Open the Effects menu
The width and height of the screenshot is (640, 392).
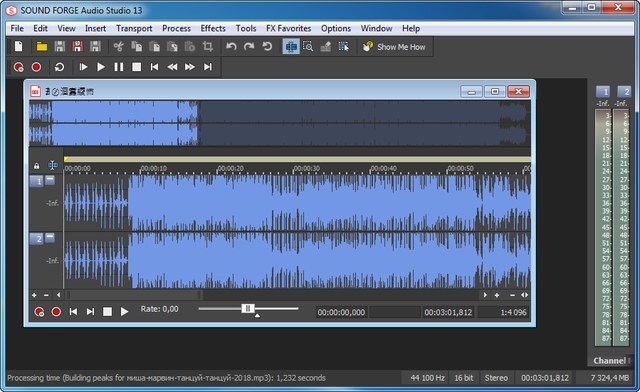pyautogui.click(x=213, y=28)
